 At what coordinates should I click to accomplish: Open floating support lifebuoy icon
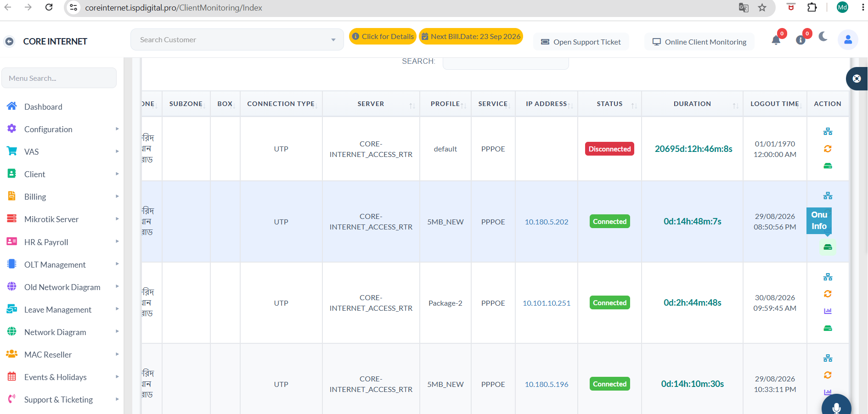(857, 78)
